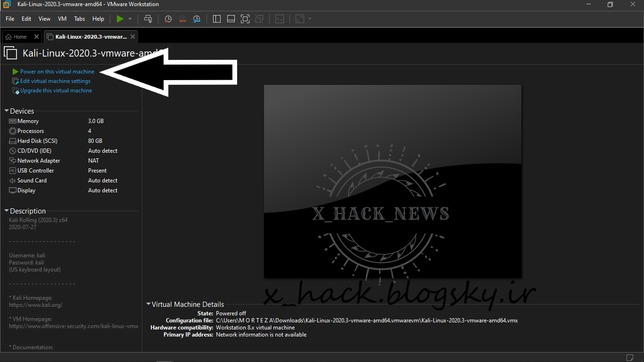
Task: Toggle the library sidebar view icon
Action: point(217,19)
